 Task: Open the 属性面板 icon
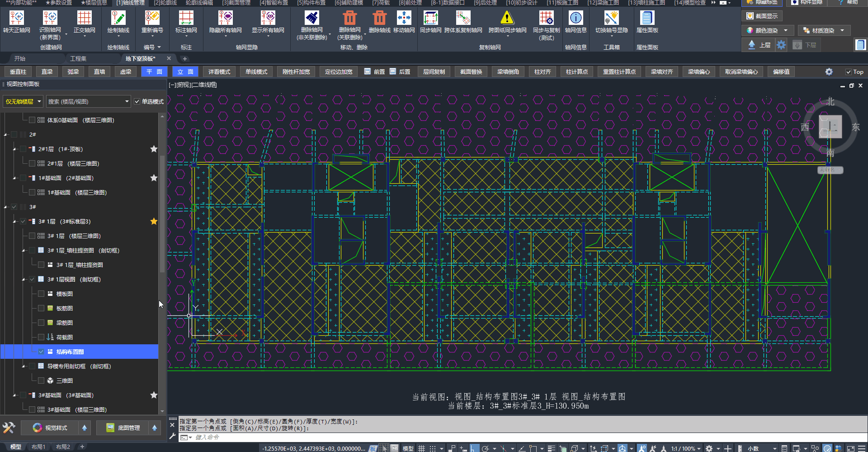click(x=647, y=18)
